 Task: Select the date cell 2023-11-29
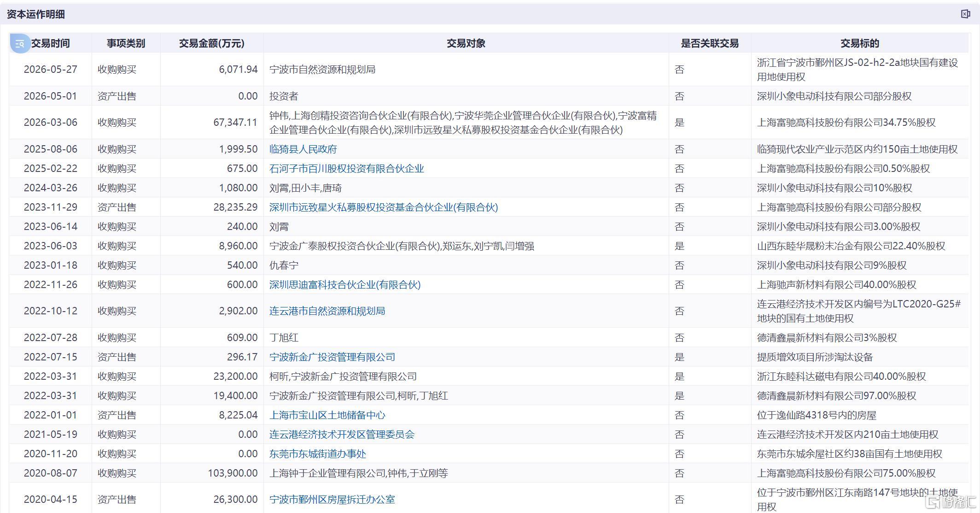pyautogui.click(x=50, y=207)
